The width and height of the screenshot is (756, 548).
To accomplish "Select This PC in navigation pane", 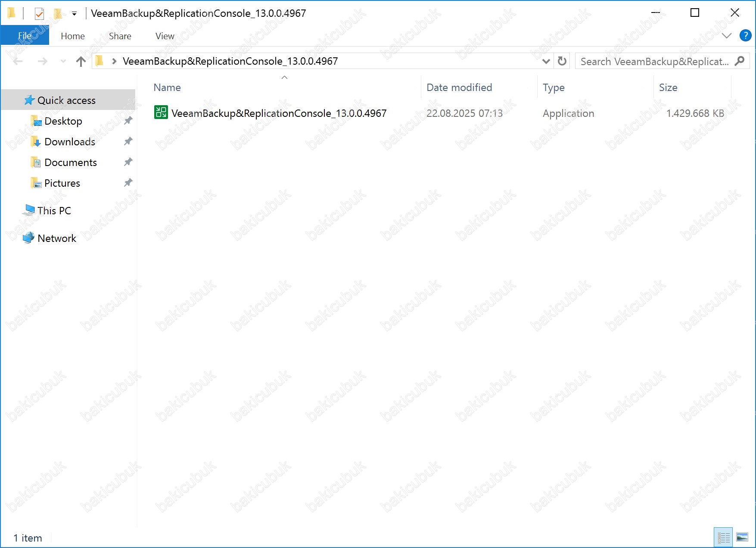I will 54,211.
